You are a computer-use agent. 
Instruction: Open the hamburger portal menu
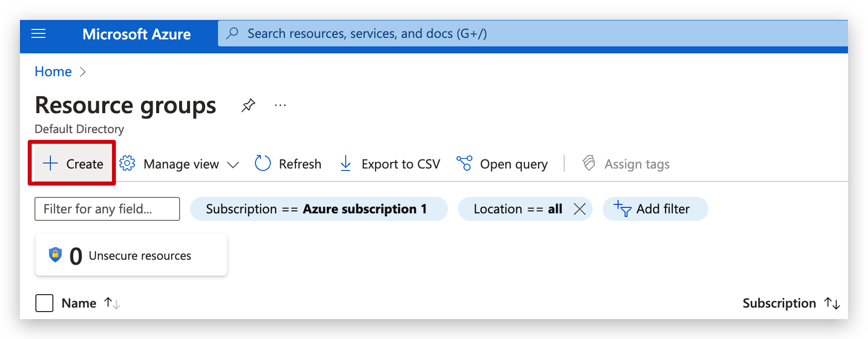coord(38,34)
